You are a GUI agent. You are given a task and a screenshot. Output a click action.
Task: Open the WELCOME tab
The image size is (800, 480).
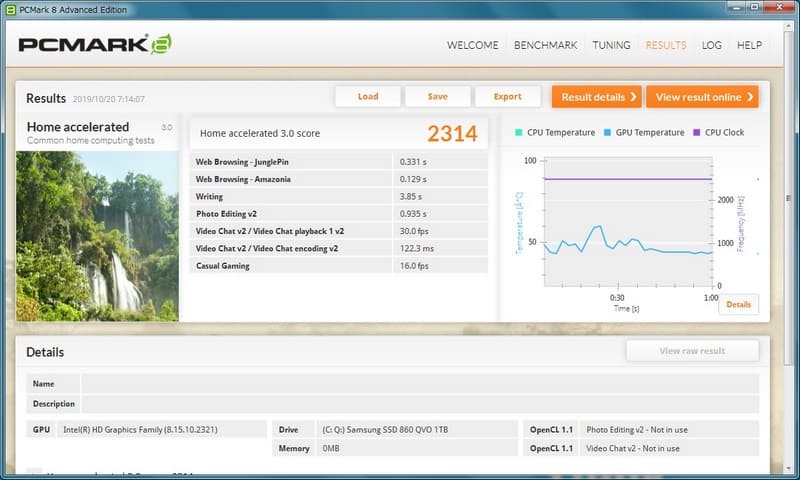(x=472, y=45)
